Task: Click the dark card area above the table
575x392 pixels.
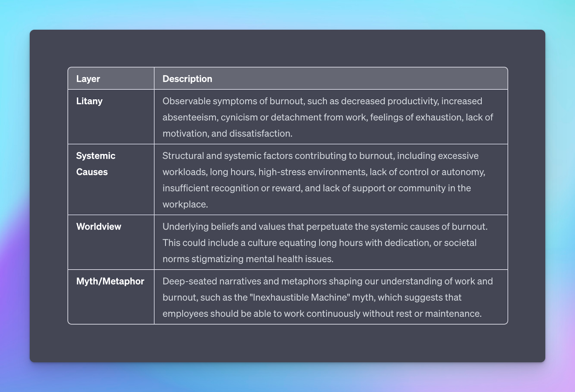Action: tap(287, 48)
